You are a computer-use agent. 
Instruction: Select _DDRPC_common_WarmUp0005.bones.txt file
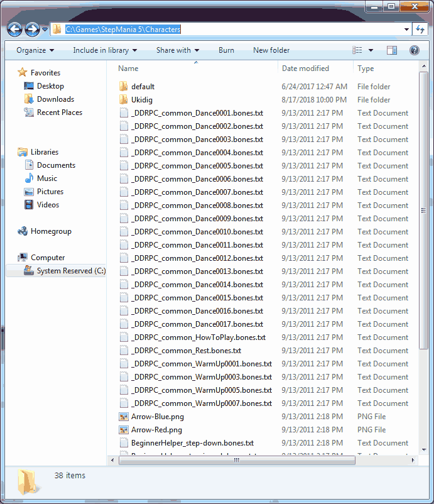(202, 390)
